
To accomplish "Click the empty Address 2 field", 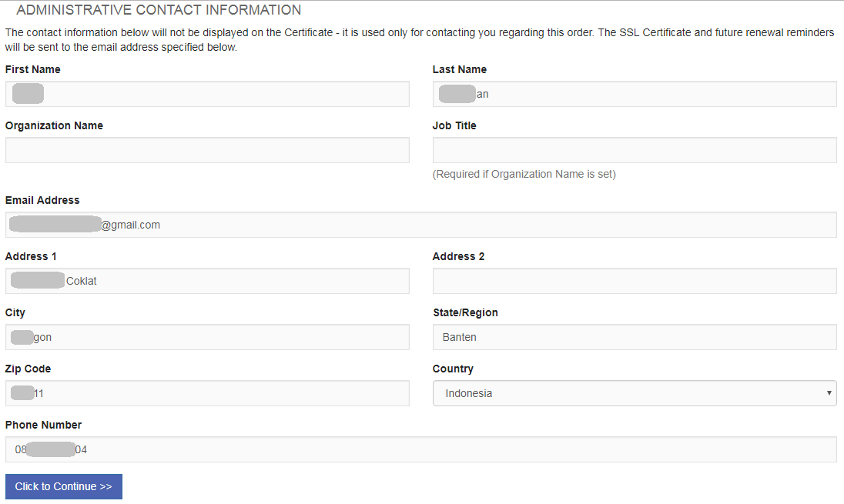I will tap(634, 280).
